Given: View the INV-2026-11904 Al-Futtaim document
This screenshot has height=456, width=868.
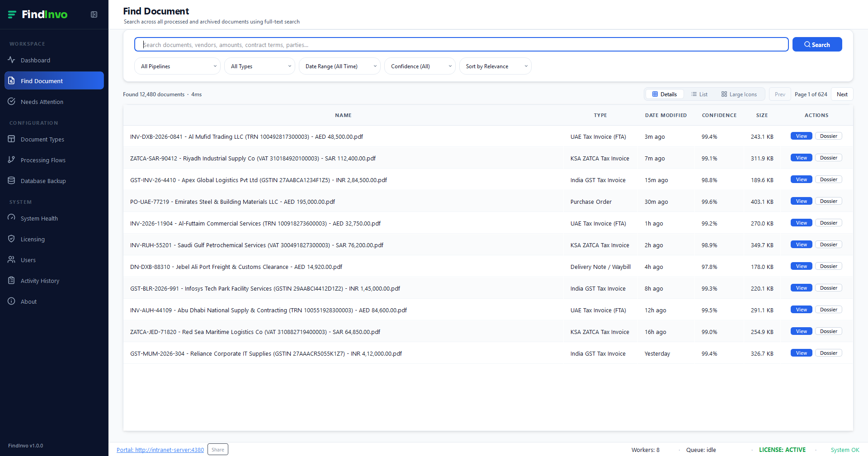Looking at the screenshot, I should [802, 223].
